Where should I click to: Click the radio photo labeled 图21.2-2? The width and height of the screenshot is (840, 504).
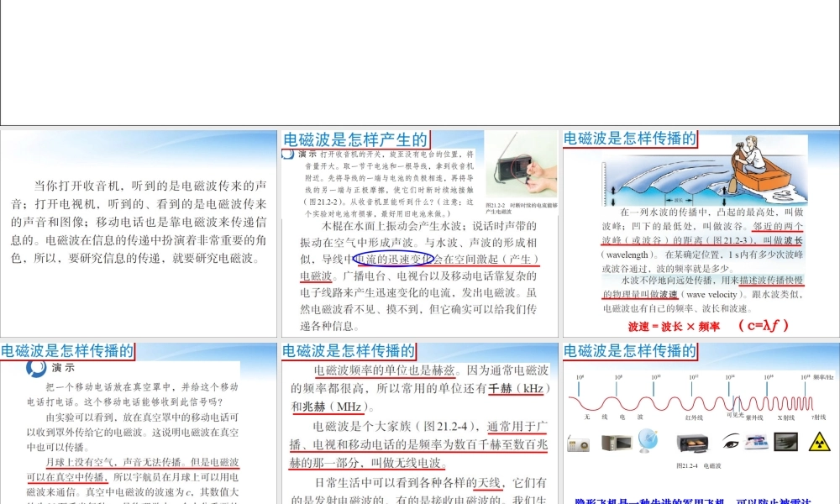(x=519, y=171)
